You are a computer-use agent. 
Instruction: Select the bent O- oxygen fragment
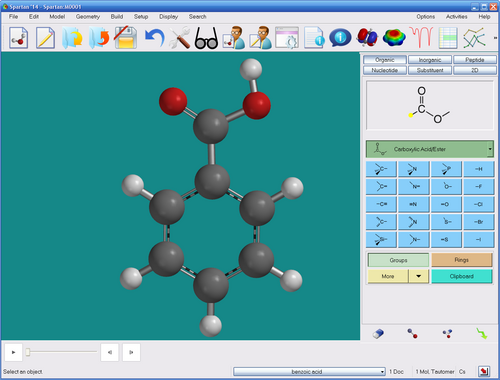coord(446,187)
